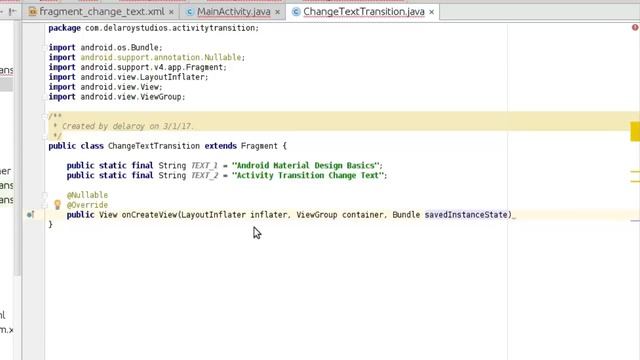This screenshot has width=640, height=360.
Task: Switch to MainActivity.java tab
Action: pyautogui.click(x=233, y=12)
